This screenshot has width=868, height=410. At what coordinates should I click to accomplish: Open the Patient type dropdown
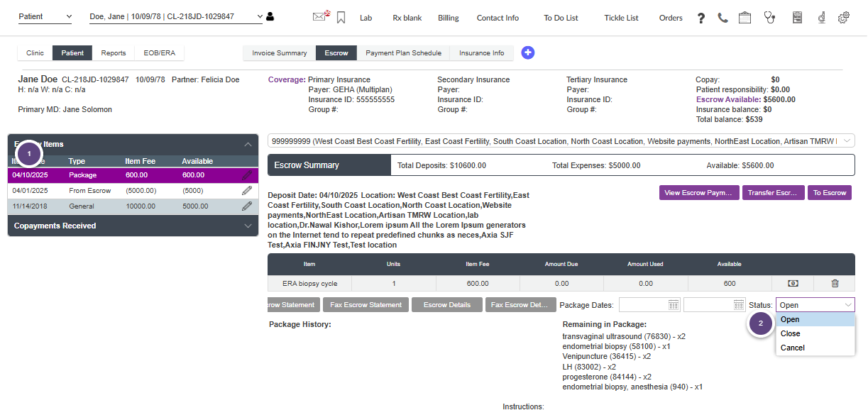(x=45, y=16)
